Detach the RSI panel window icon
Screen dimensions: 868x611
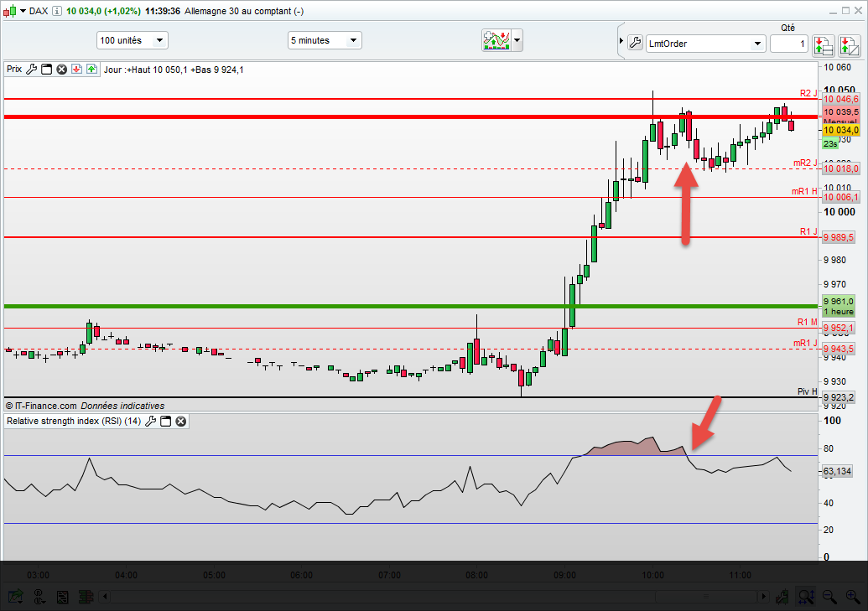165,422
